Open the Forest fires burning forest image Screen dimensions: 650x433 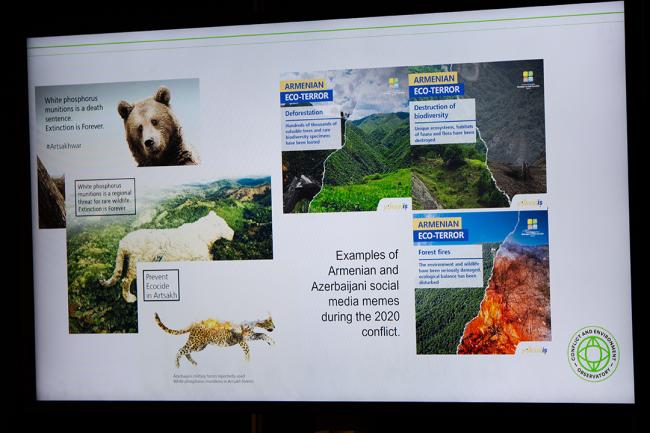click(x=482, y=283)
